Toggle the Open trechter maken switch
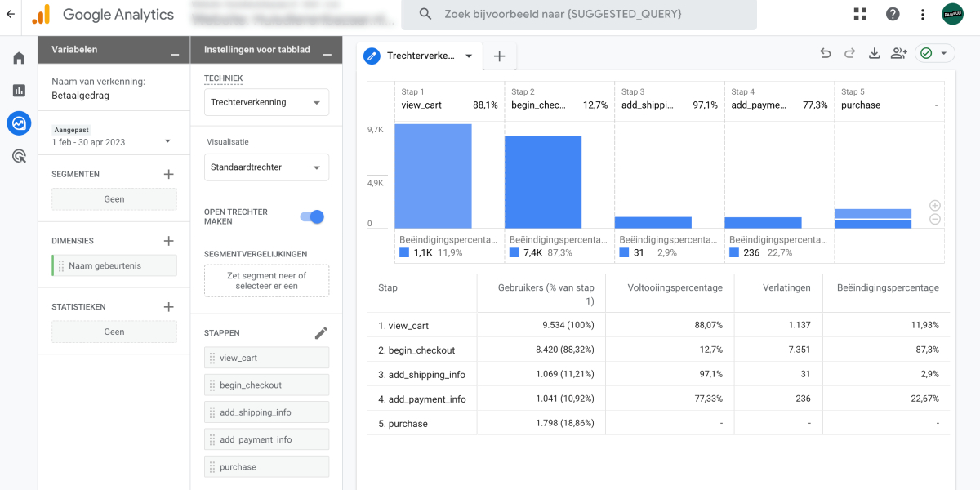Viewport: 980px width, 490px height. coord(313,216)
